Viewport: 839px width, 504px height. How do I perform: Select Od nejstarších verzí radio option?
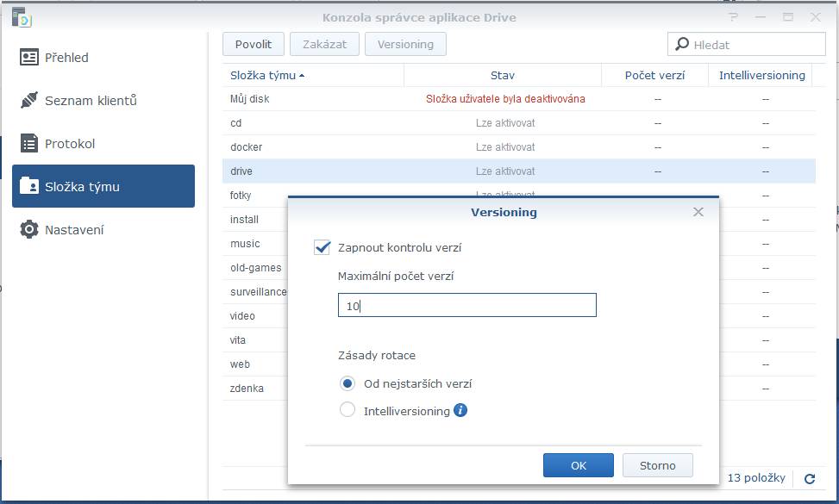[347, 384]
